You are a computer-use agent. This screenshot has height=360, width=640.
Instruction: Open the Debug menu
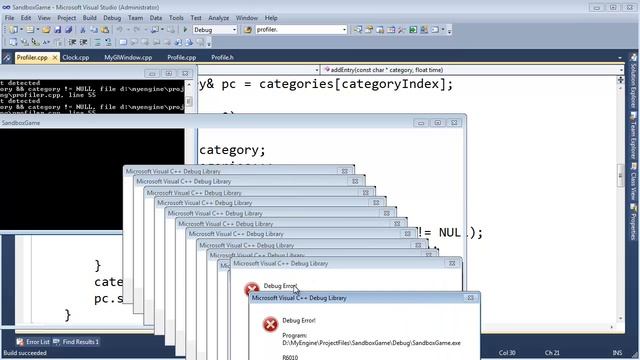[x=112, y=18]
